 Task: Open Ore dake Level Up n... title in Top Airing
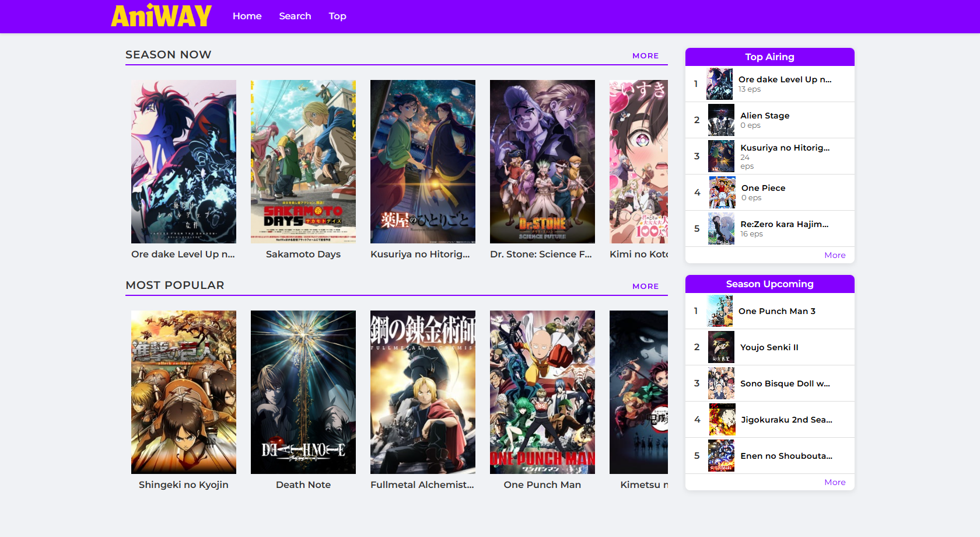point(785,79)
